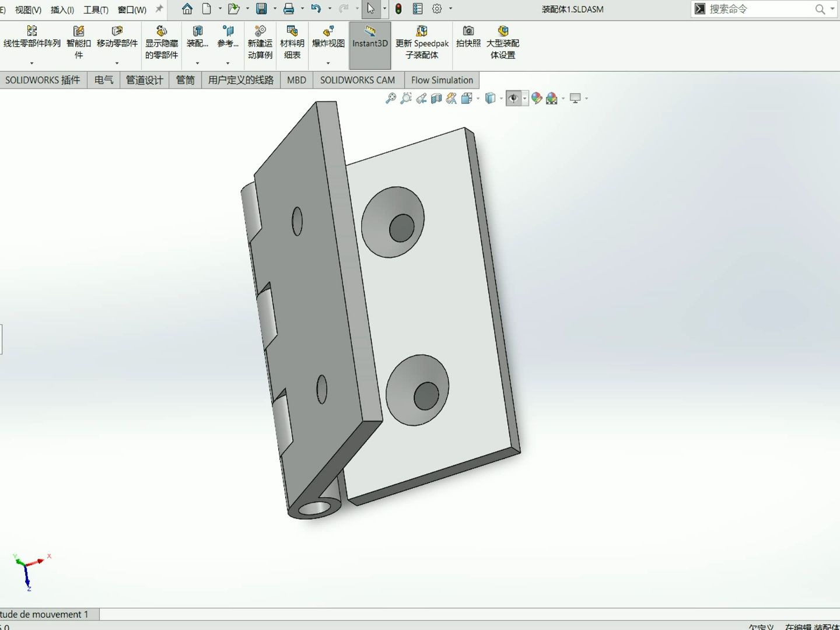Open the 工具(T) Tools menu
This screenshot has height=630, width=840.
coord(96,9)
